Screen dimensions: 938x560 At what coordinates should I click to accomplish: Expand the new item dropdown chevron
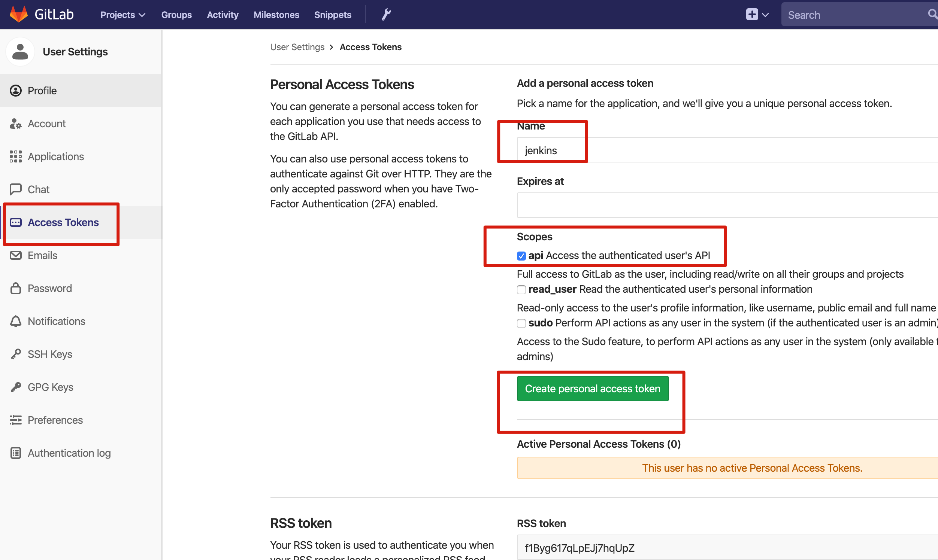click(x=765, y=15)
